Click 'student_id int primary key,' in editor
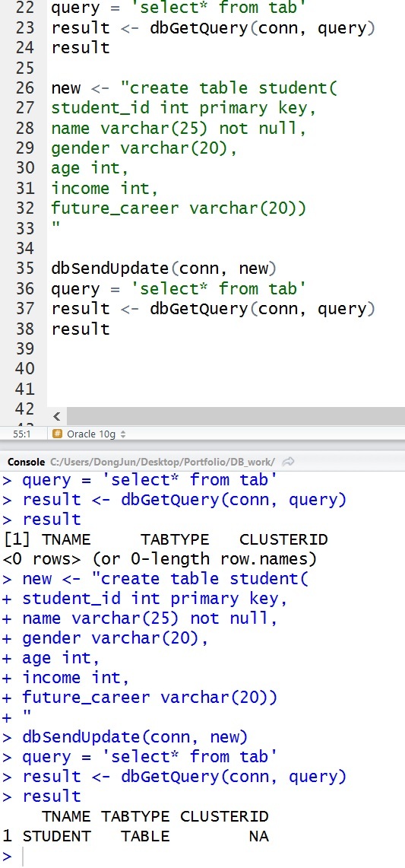Viewport: 405px width, 868px height. point(184,108)
